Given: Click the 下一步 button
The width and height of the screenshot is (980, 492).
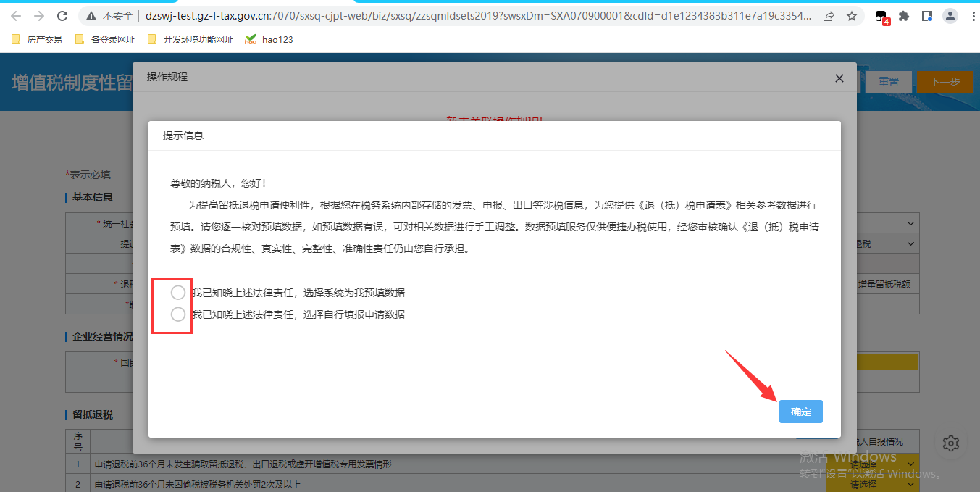Looking at the screenshot, I should click(945, 82).
